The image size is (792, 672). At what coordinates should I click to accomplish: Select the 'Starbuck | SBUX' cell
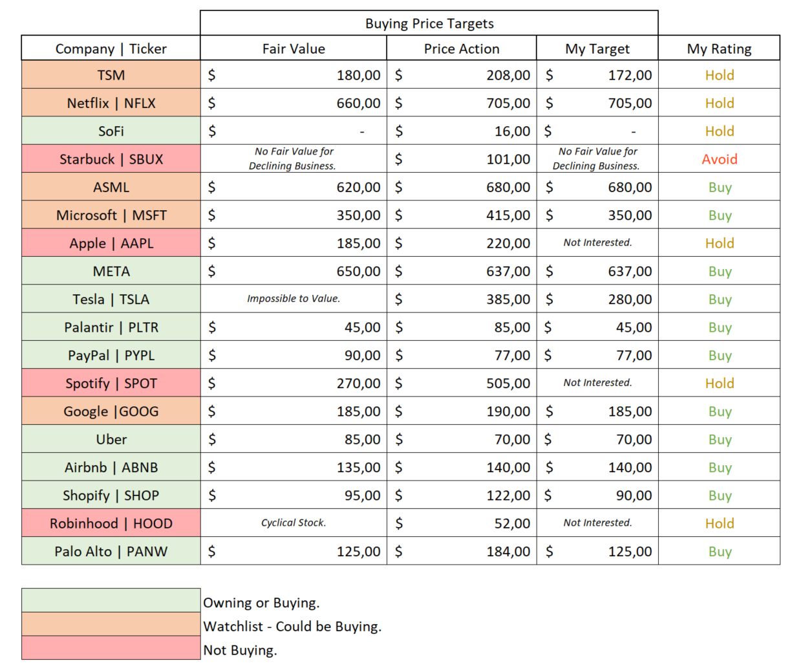(x=111, y=159)
